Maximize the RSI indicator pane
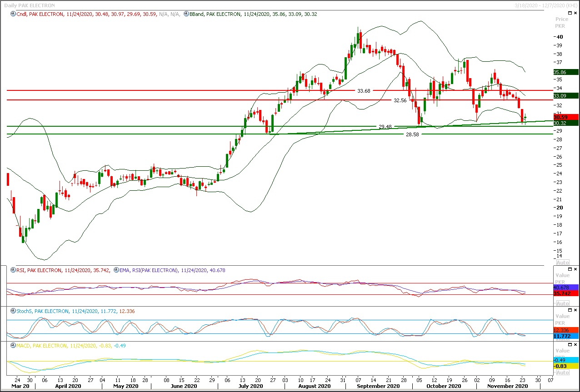580x392 pixels. (571, 269)
